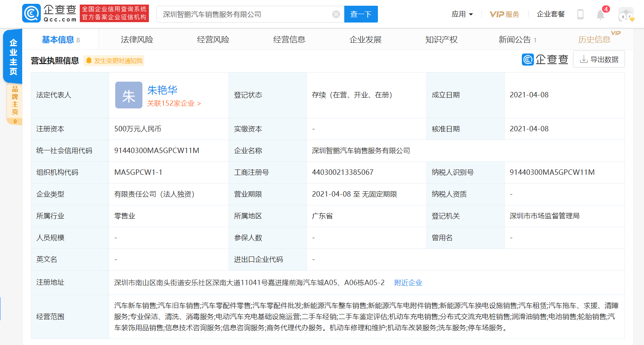This screenshot has width=644, height=345.
Task: Click 有限责任公司（法人独资） type value
Action: click(x=154, y=194)
